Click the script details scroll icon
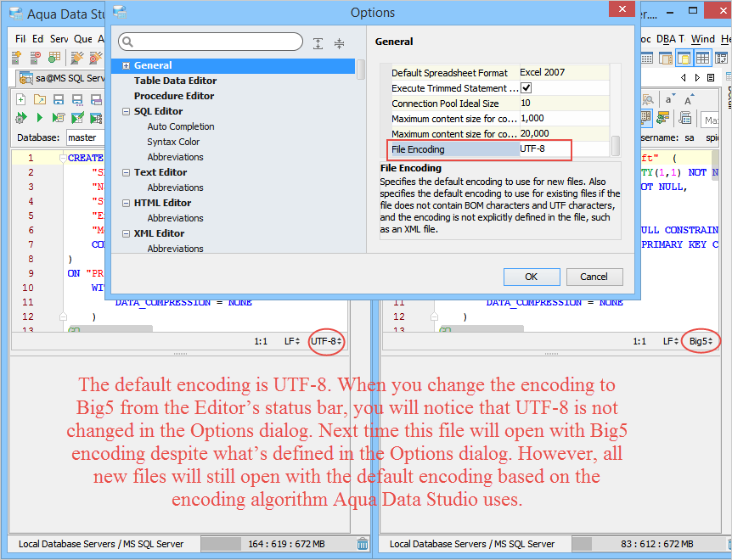This screenshot has height=560, width=732. coord(684,117)
